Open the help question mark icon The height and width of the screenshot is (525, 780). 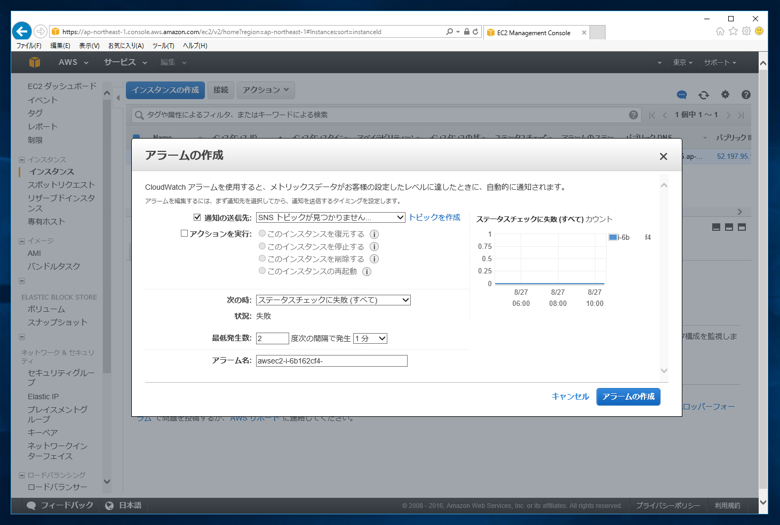[x=746, y=95]
